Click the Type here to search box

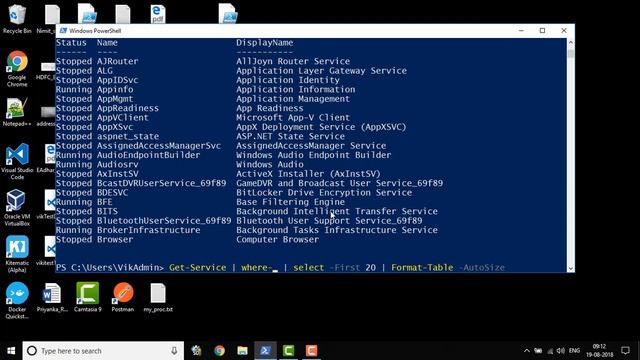pos(103,351)
